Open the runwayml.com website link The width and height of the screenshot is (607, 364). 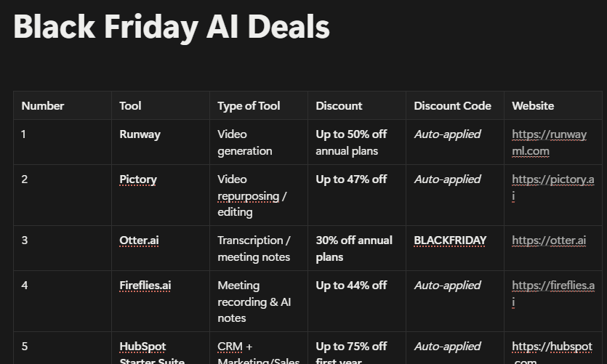[549, 134]
